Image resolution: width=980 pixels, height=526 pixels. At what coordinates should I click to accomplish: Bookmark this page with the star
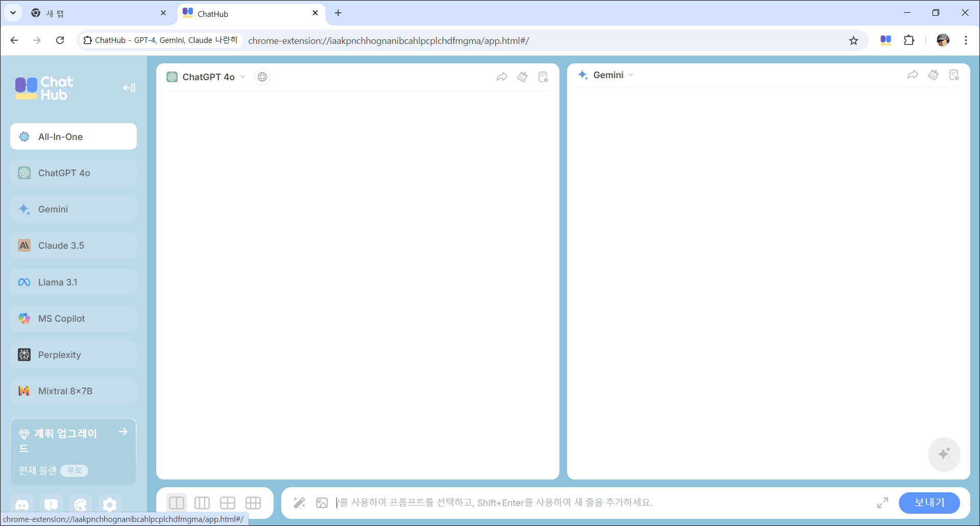tap(853, 40)
